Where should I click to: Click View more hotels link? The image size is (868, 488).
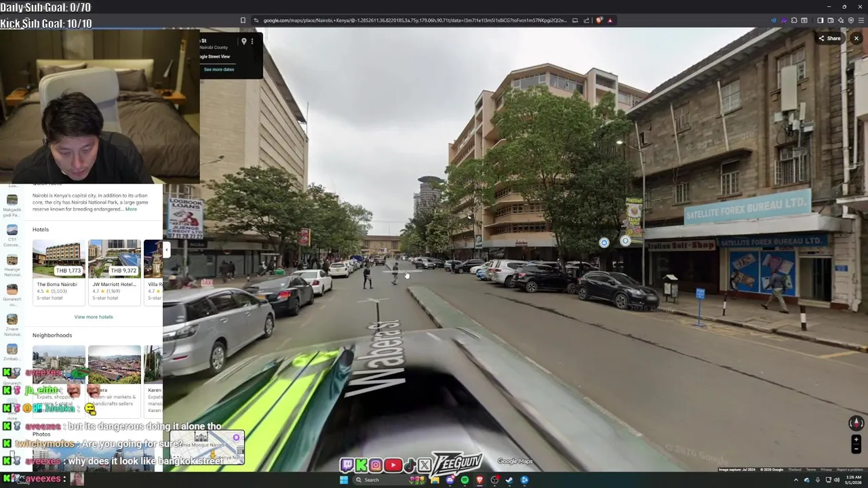[x=94, y=317]
